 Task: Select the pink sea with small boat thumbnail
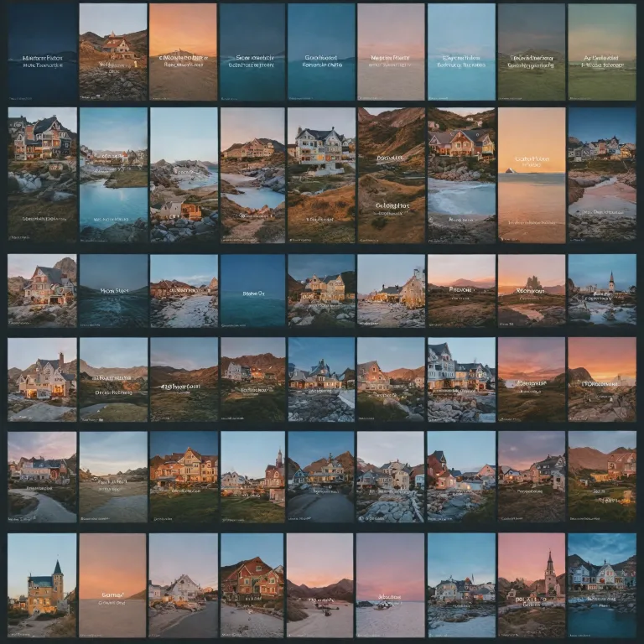(391, 585)
